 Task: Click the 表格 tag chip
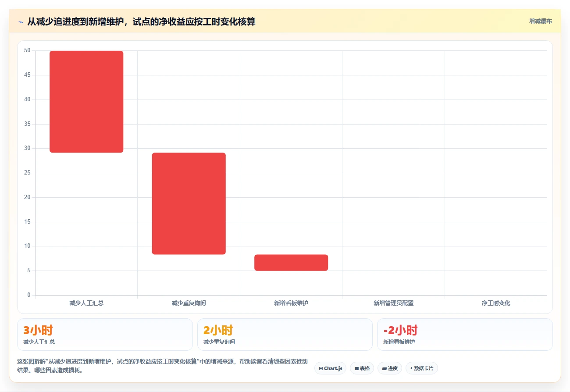click(x=362, y=368)
